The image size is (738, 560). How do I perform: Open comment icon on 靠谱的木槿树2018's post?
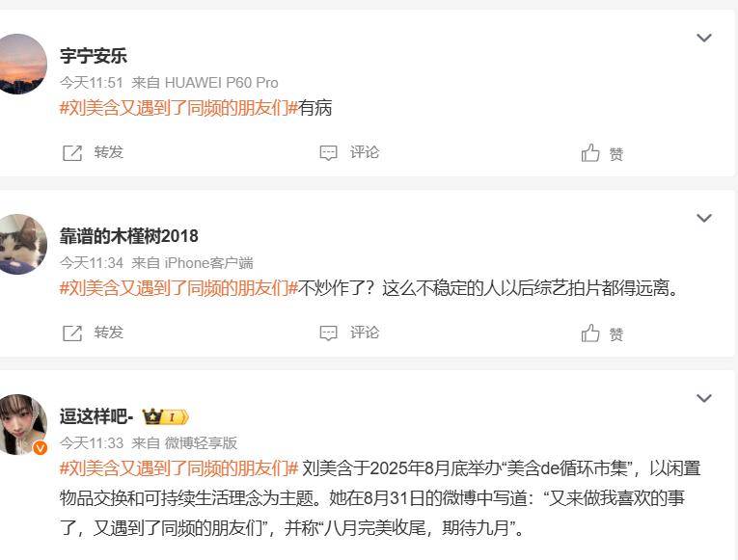[x=329, y=333]
